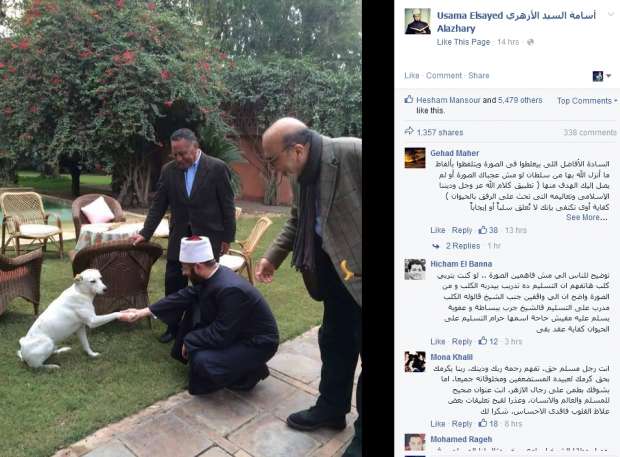Click the shares arrow icon

click(409, 131)
